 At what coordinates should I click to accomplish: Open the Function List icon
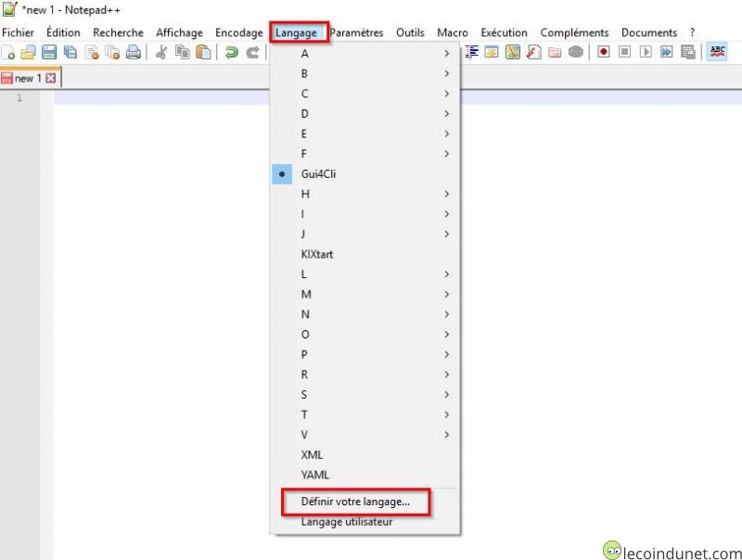coord(534,52)
